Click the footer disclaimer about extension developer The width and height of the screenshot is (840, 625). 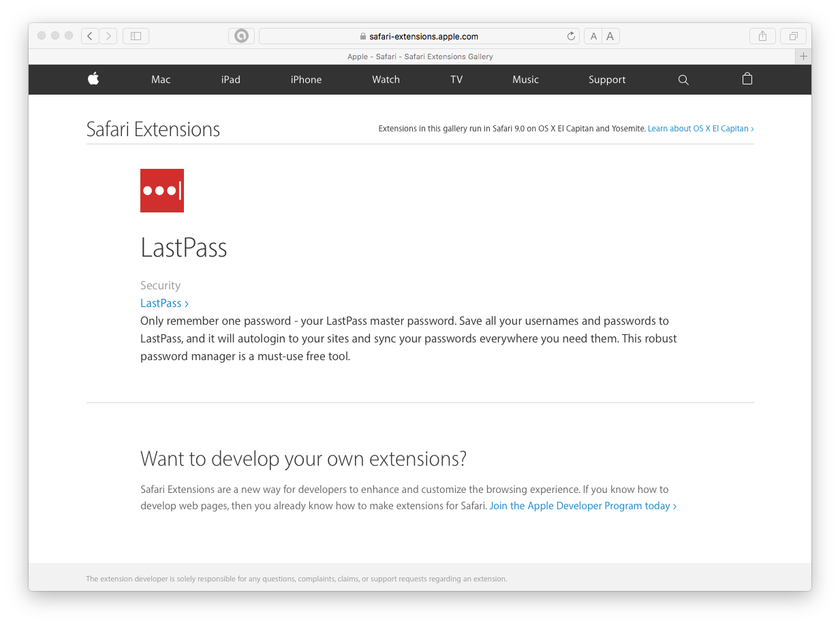[296, 579]
